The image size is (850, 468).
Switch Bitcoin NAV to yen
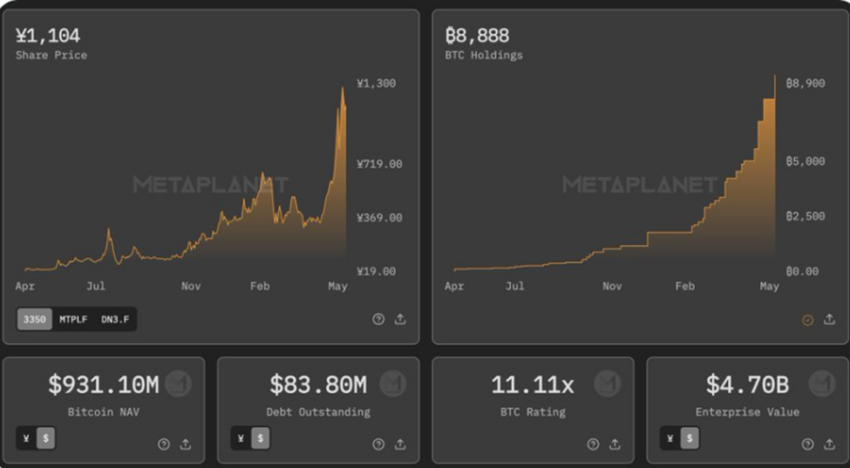click(x=27, y=438)
